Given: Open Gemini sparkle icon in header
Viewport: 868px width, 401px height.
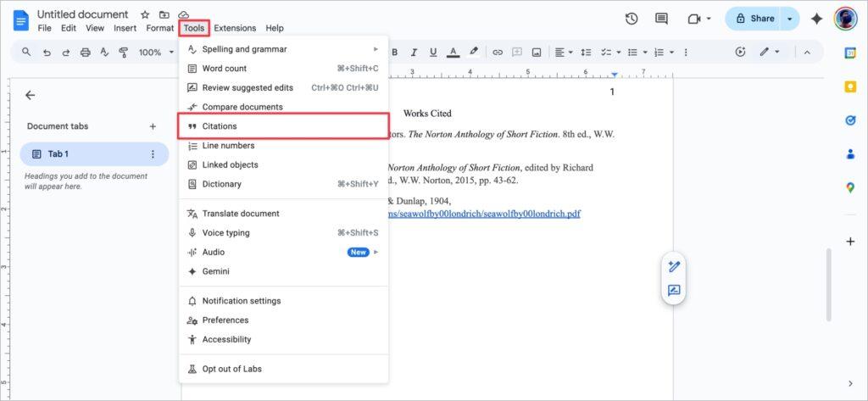Looking at the screenshot, I should click(816, 19).
